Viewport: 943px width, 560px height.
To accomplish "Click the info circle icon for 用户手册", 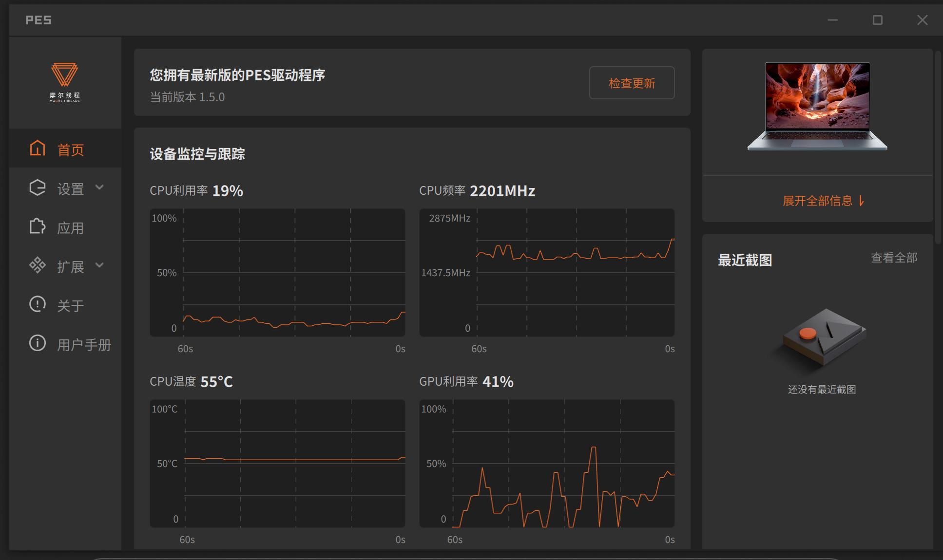I will [38, 343].
